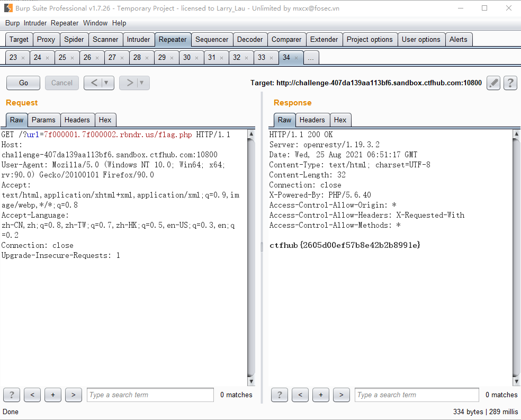521x420 pixels.
Task: Show request Headers view
Action: click(x=77, y=120)
